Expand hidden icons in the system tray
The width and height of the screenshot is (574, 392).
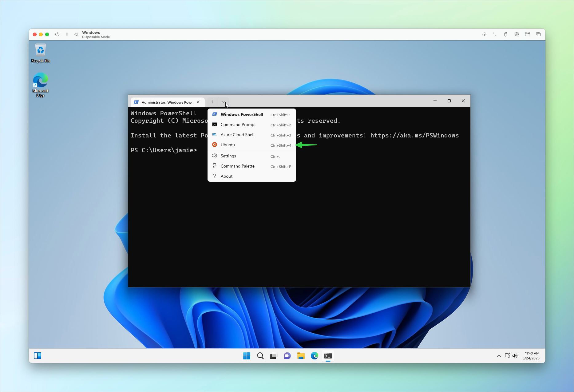(x=499, y=356)
